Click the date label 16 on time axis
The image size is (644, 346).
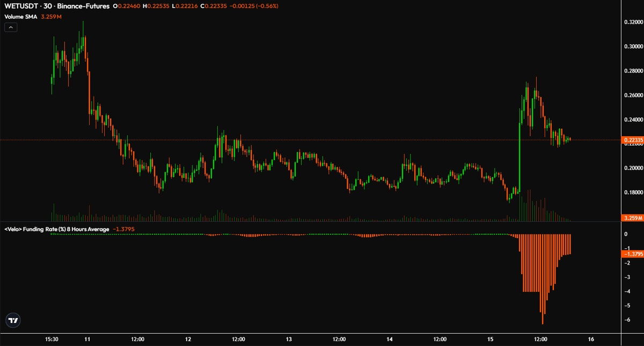coord(591,339)
